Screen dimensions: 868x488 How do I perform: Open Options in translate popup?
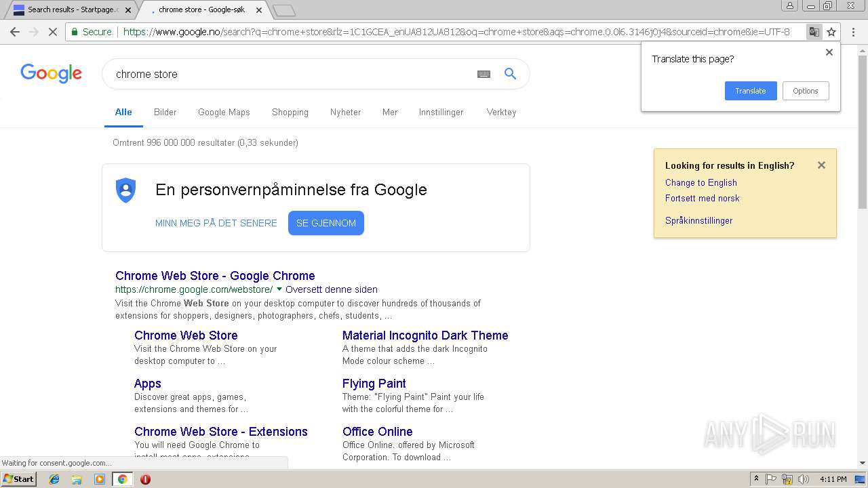click(806, 91)
